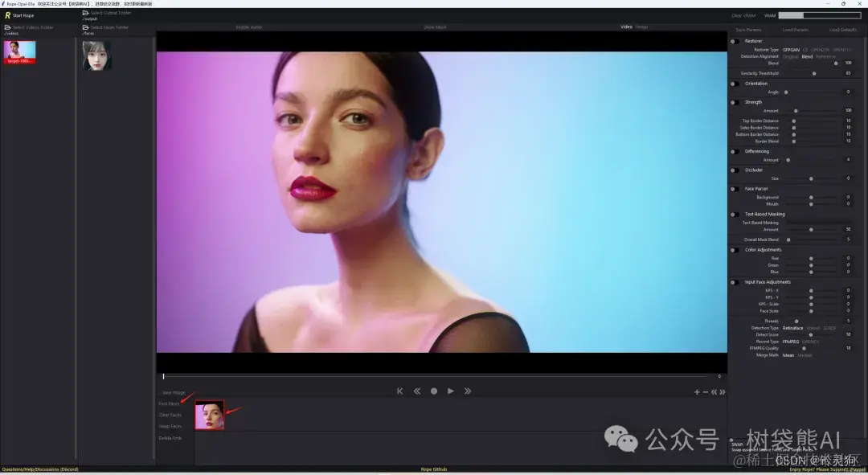Image resolution: width=868 pixels, height=475 pixels.
Task: Go to next marker icon
Action: pyautogui.click(x=723, y=392)
